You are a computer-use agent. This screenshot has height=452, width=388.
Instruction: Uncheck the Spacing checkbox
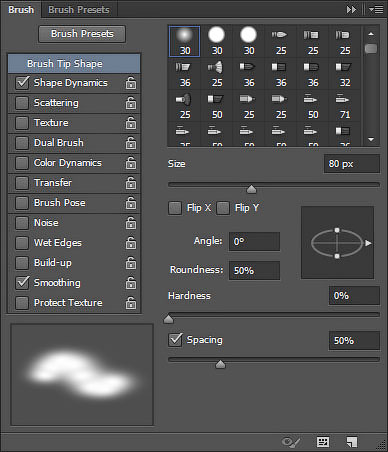175,340
